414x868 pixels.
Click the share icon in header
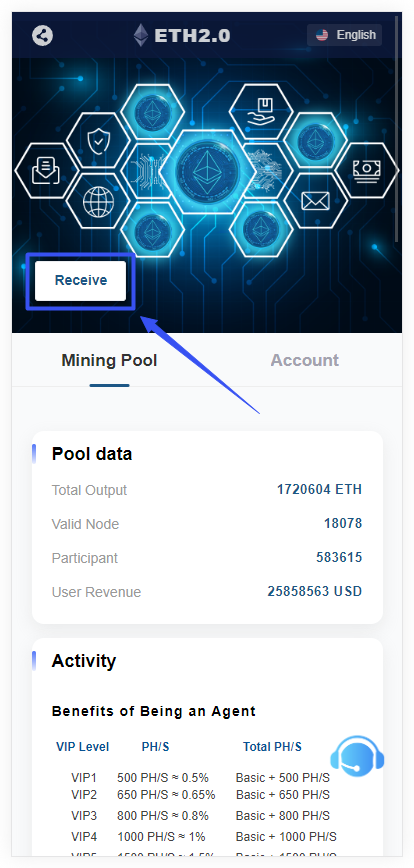tap(43, 35)
